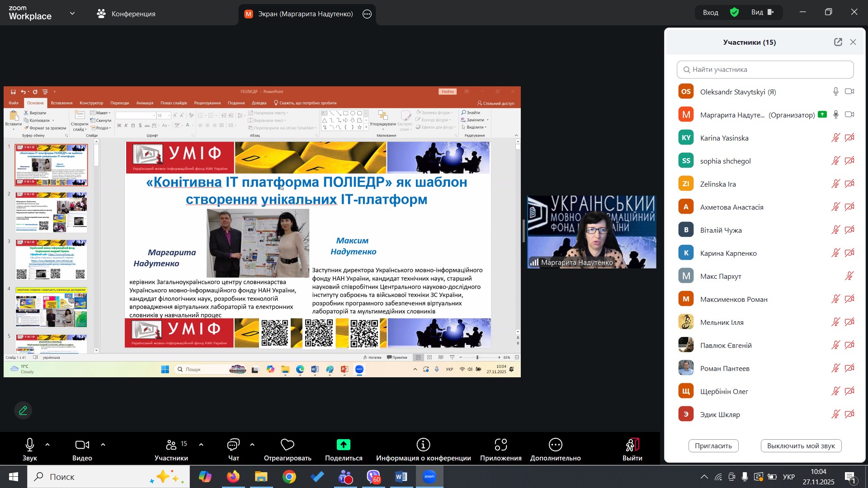The image size is (868, 488).
Task: Expand audio options arrow next to Звук
Action: [x=47, y=445]
